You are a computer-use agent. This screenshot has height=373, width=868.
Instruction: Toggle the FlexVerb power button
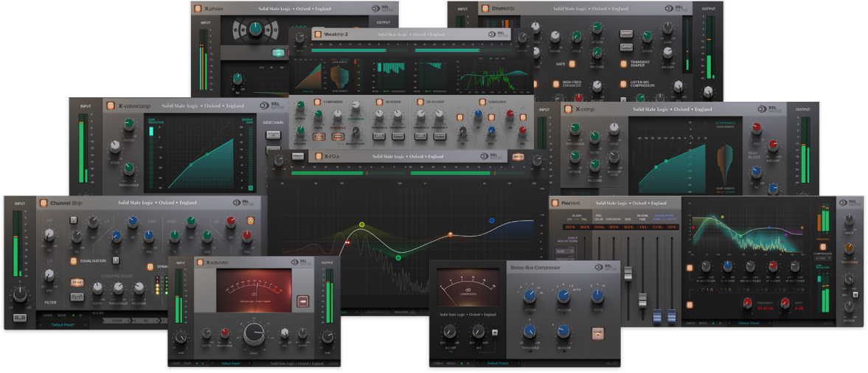pos(555,203)
